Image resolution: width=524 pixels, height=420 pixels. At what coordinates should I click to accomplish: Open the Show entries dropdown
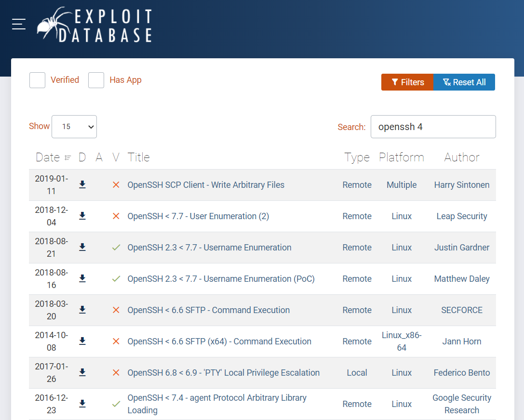[x=74, y=127]
